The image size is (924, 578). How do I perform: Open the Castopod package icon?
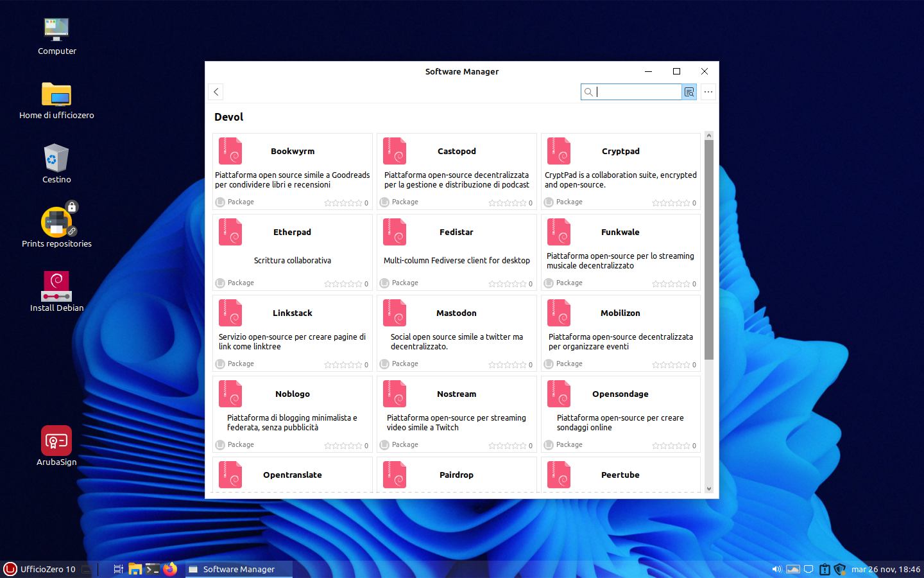tap(395, 151)
